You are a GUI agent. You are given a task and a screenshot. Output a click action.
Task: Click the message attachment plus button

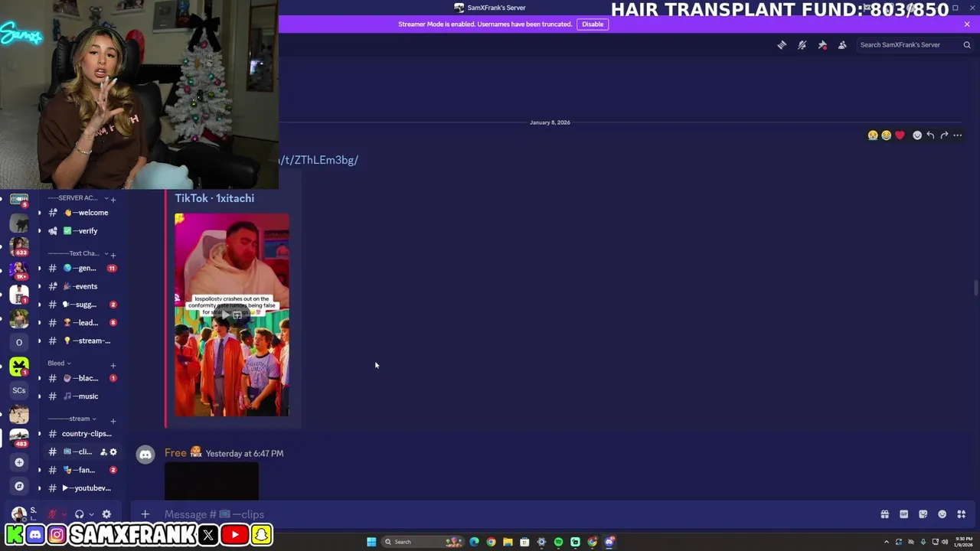(145, 514)
